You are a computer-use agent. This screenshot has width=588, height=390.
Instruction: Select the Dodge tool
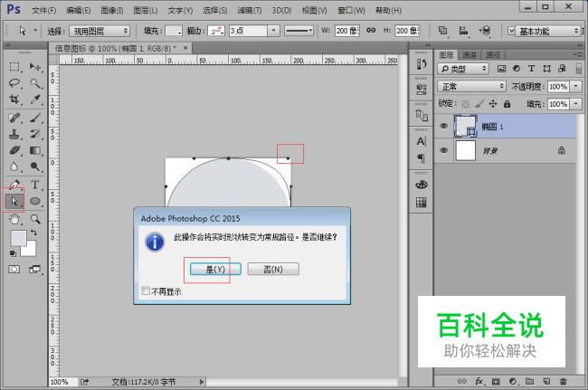click(x=35, y=166)
